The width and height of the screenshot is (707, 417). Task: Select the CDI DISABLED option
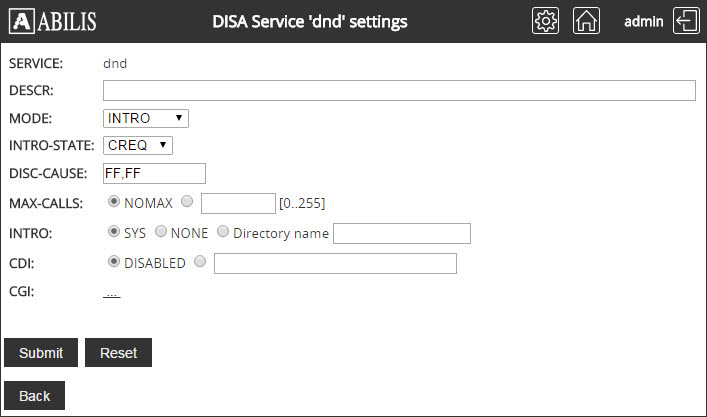[x=114, y=261]
